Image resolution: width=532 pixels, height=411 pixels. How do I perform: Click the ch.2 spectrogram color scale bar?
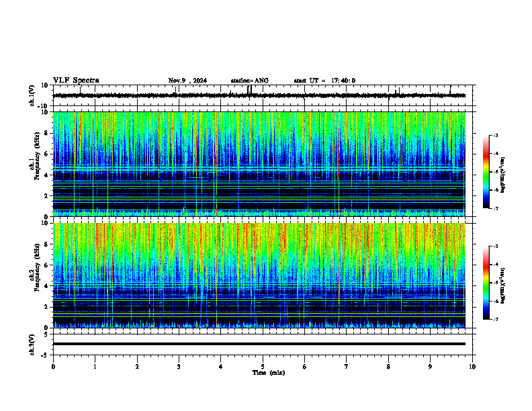point(486,283)
